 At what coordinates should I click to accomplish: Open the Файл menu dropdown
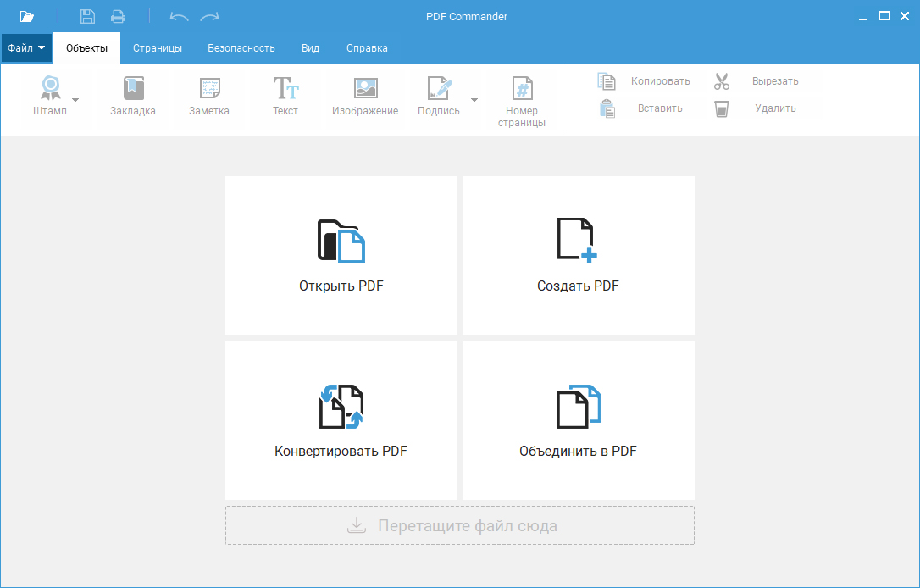pyautogui.click(x=26, y=48)
